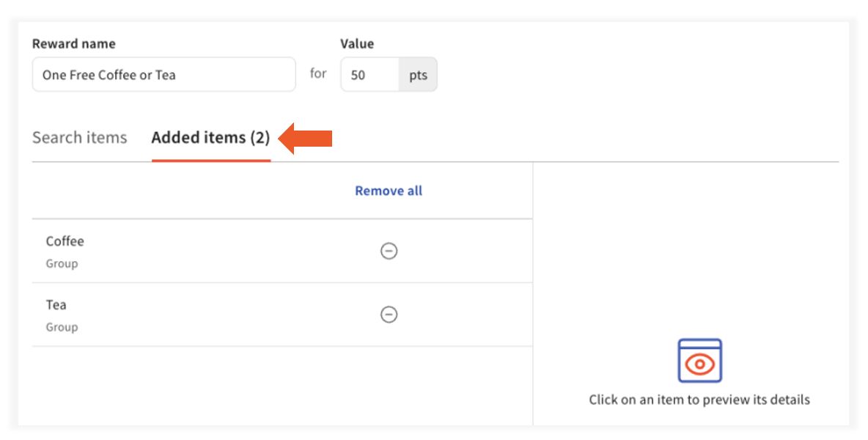Click the pts unit label beside value field
Viewport: 868px width, 440px height.
(x=419, y=74)
